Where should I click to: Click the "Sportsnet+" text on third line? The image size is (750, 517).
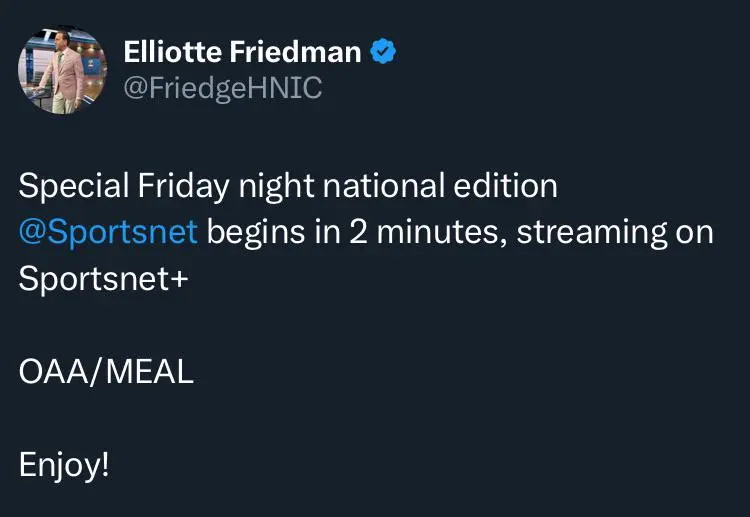103,279
